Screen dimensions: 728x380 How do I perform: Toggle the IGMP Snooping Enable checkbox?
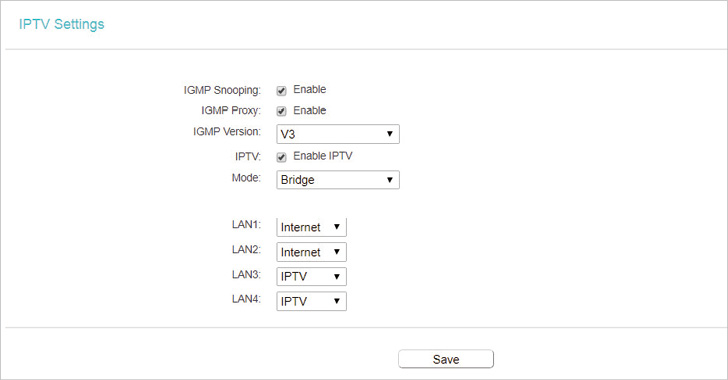coord(281,91)
